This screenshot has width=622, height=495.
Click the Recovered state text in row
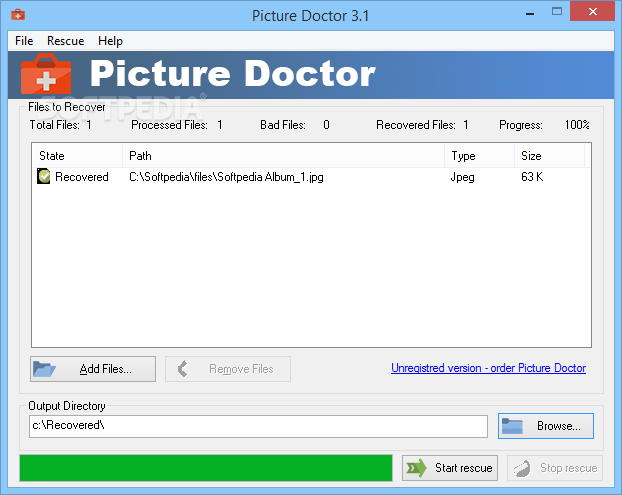[x=82, y=177]
